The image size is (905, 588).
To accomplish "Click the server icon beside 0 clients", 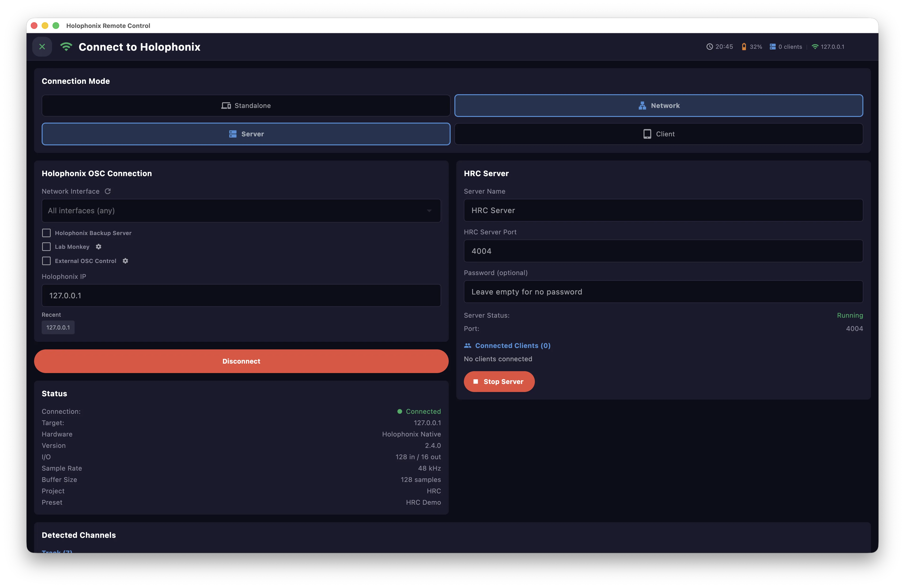I will pyautogui.click(x=772, y=47).
